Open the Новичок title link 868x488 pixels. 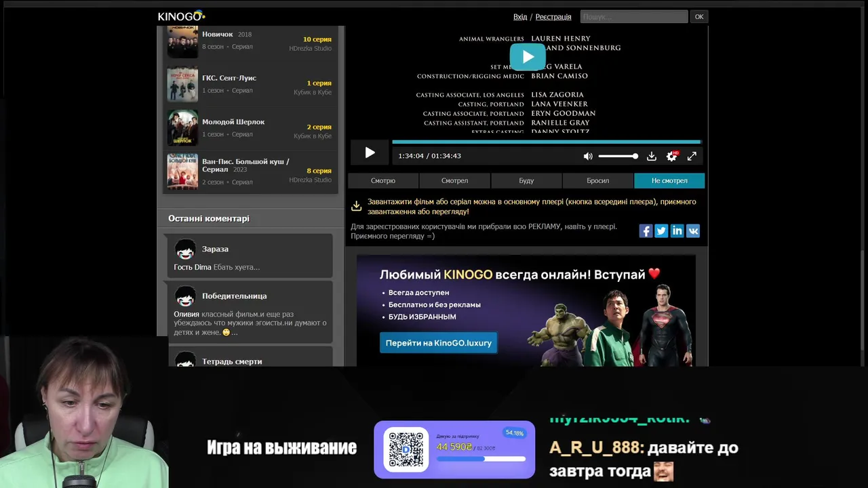(217, 34)
